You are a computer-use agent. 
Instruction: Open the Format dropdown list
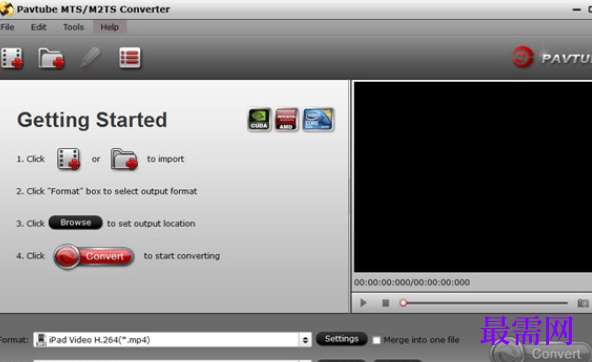tap(305, 340)
